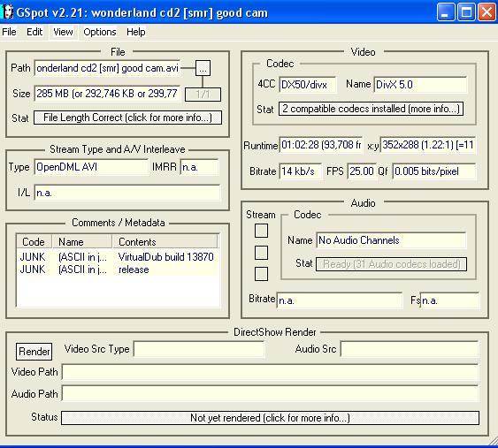Click the 1/1 file counter button
This screenshot has height=448, width=498.
coord(203,95)
